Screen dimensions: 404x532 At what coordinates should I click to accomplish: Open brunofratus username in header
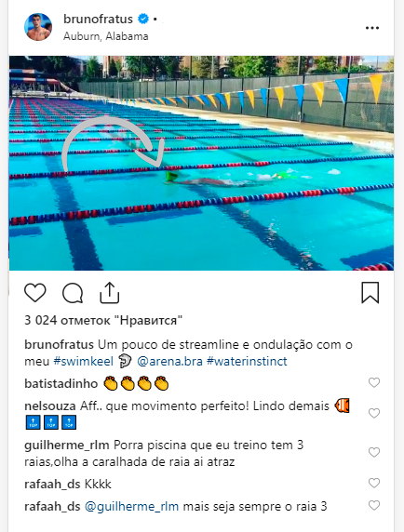pos(98,19)
